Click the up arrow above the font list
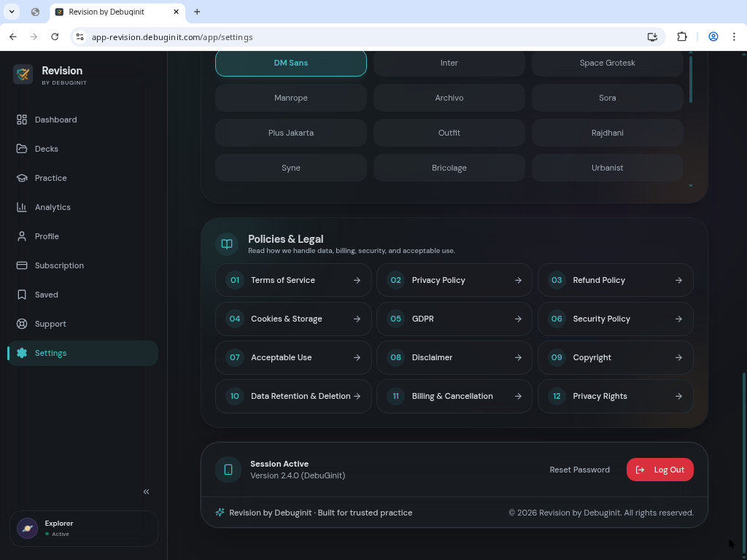This screenshot has width=747, height=560. pos(690,52)
